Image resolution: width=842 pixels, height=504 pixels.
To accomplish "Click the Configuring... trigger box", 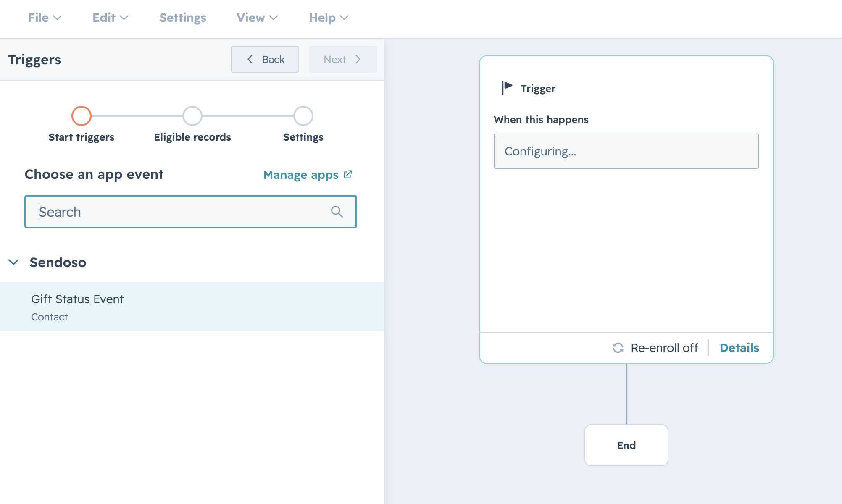I will click(x=626, y=151).
